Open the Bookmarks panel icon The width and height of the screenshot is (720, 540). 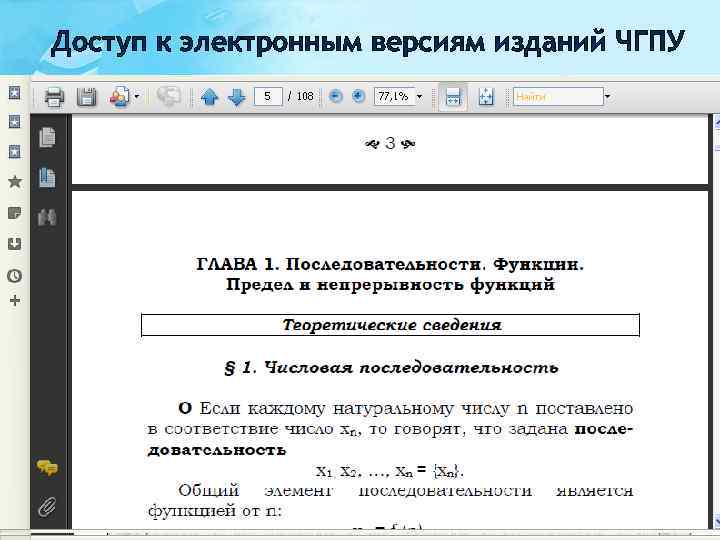pyautogui.click(x=47, y=178)
